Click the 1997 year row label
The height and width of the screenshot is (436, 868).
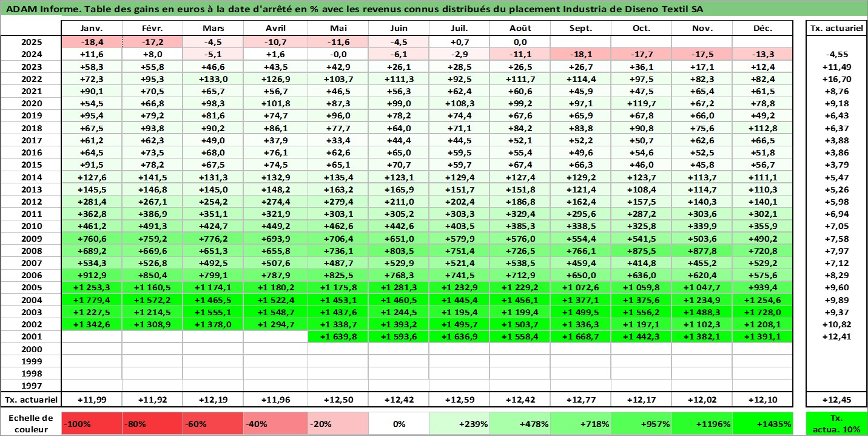31,386
